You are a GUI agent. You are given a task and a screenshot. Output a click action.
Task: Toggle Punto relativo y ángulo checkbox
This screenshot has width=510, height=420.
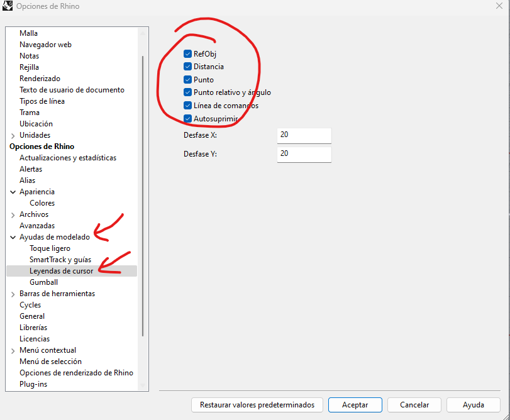[187, 92]
